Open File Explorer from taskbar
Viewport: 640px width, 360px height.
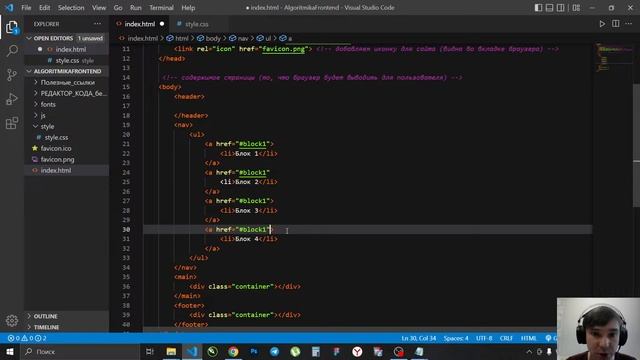pyautogui.click(x=171, y=351)
